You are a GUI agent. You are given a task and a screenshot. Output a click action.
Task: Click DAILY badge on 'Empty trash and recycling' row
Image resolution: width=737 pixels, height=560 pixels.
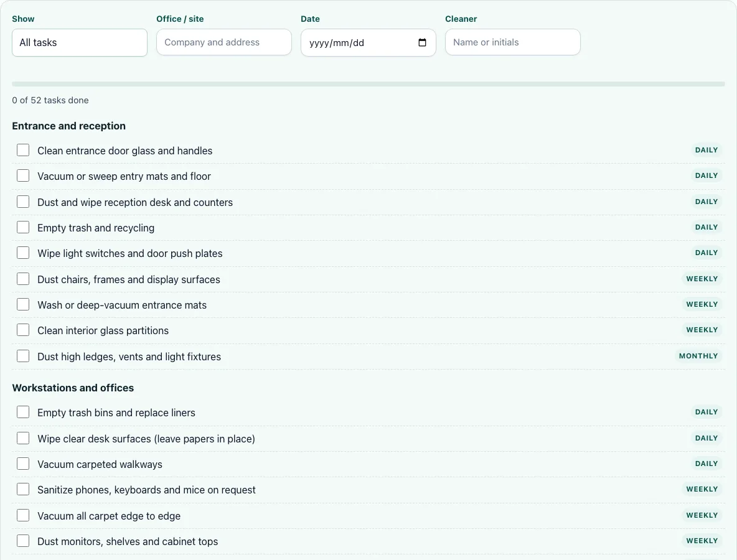coord(706,227)
